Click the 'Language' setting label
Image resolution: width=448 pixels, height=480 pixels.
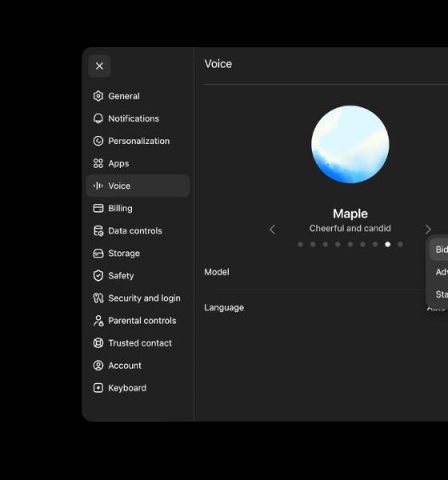click(x=224, y=308)
